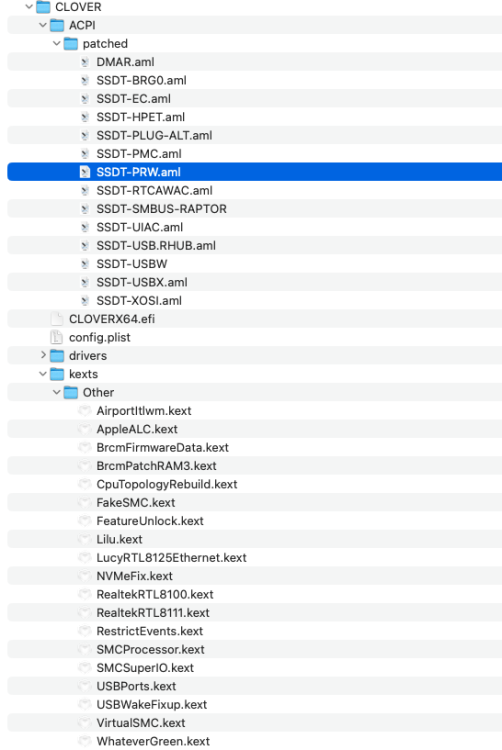Select the SSDT-XOSI.aml file name

(x=139, y=300)
